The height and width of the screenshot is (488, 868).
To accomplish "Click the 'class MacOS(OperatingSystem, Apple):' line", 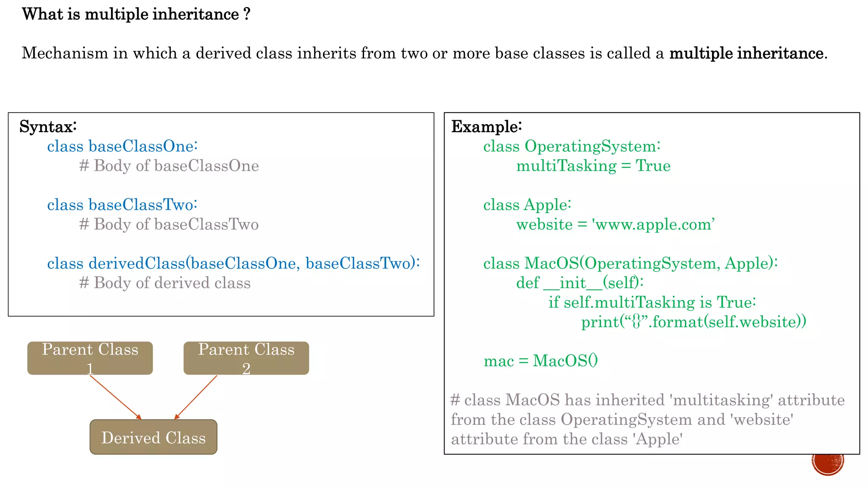I will (x=630, y=263).
